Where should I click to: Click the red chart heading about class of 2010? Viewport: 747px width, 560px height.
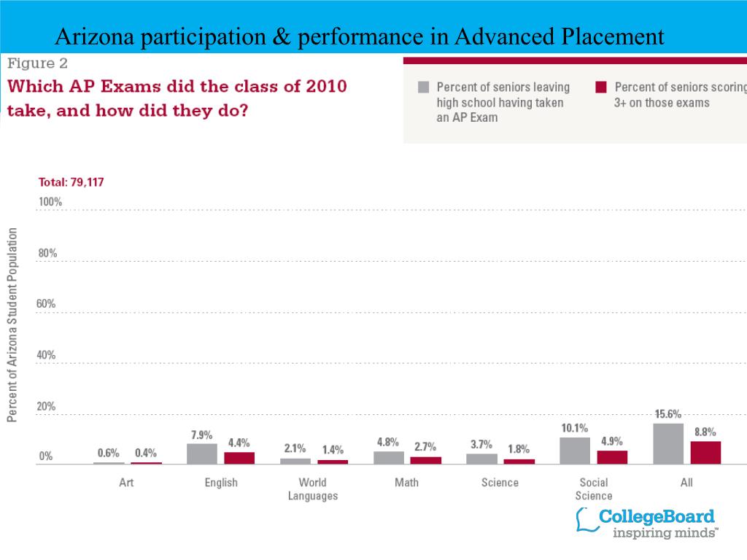click(177, 98)
